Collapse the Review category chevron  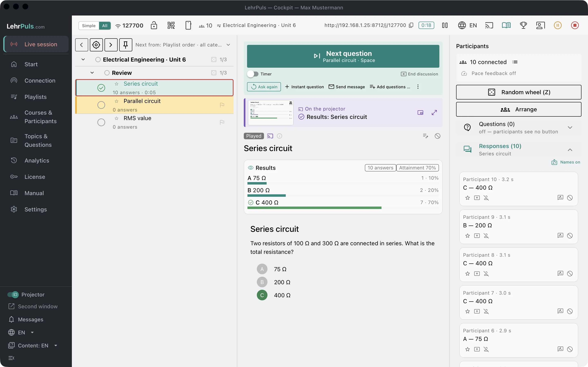(x=92, y=73)
